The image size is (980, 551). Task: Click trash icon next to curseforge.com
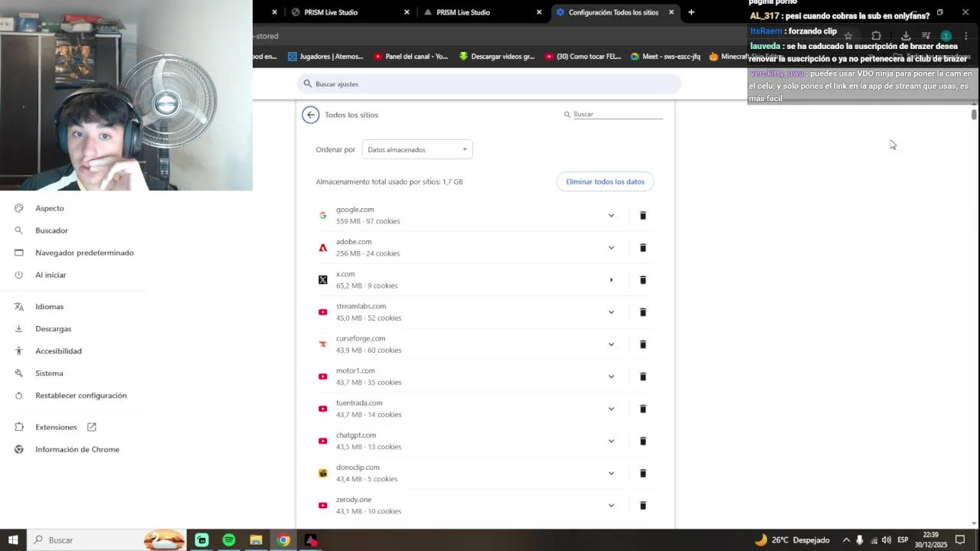tap(643, 344)
